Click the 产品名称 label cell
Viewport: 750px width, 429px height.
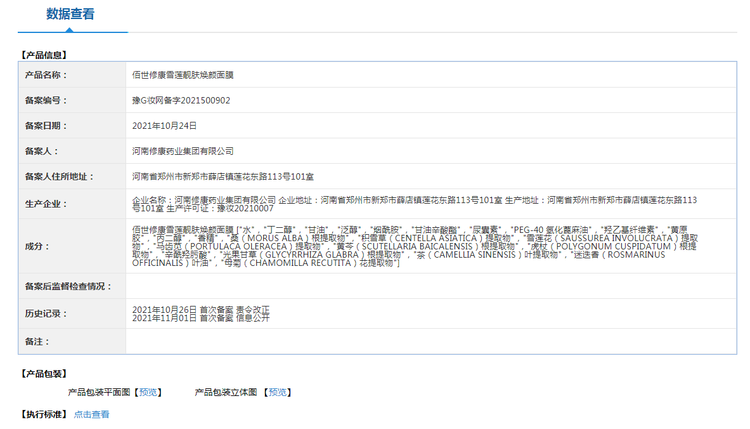coord(43,75)
